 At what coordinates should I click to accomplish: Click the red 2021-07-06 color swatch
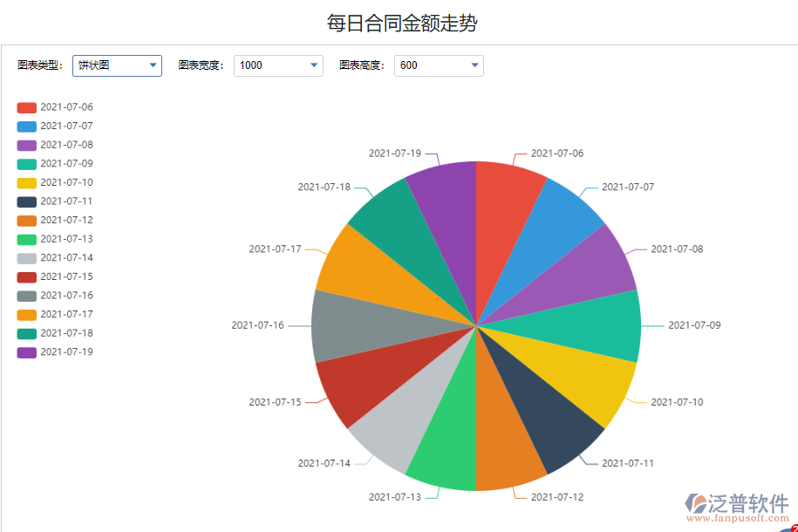26,106
